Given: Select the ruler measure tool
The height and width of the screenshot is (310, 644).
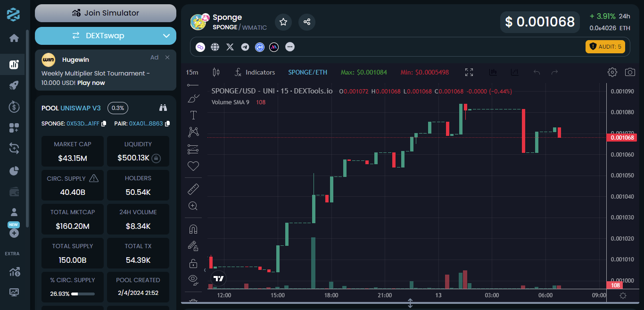Looking at the screenshot, I should 193,189.
